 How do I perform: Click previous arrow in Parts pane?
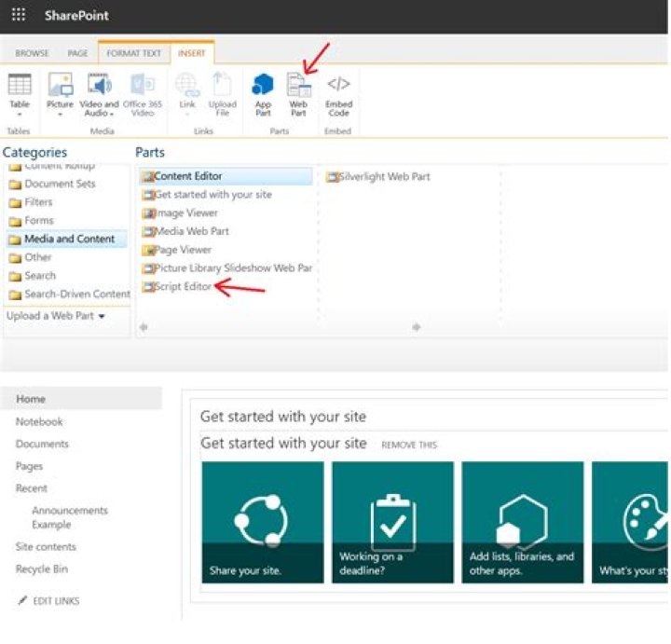coord(144,327)
